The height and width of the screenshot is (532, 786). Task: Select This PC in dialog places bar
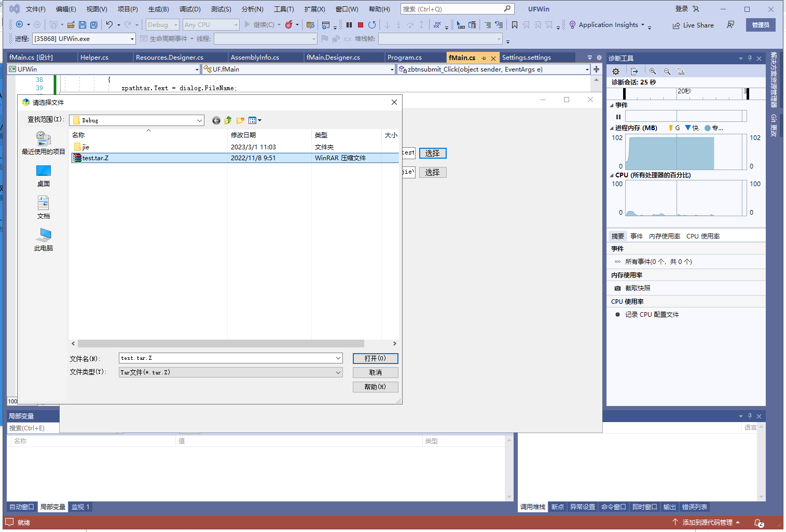point(44,240)
